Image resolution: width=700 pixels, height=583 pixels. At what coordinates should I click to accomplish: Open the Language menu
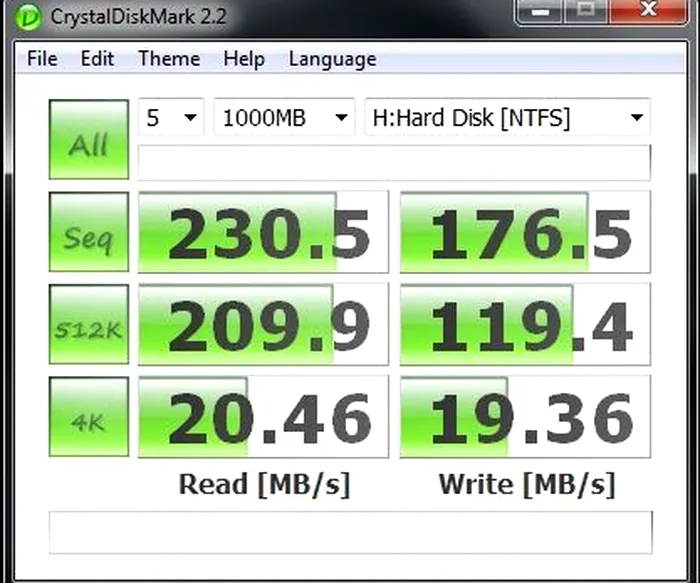[333, 60]
